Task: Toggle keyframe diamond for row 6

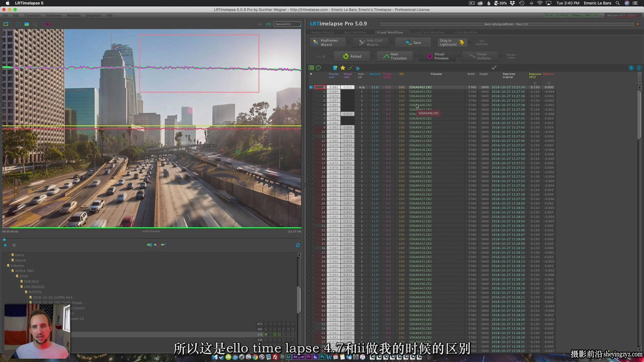Action: point(311,114)
